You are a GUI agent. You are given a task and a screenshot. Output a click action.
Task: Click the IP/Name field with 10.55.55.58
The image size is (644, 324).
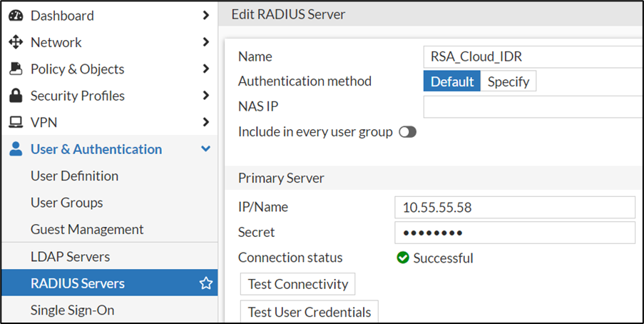click(x=514, y=208)
